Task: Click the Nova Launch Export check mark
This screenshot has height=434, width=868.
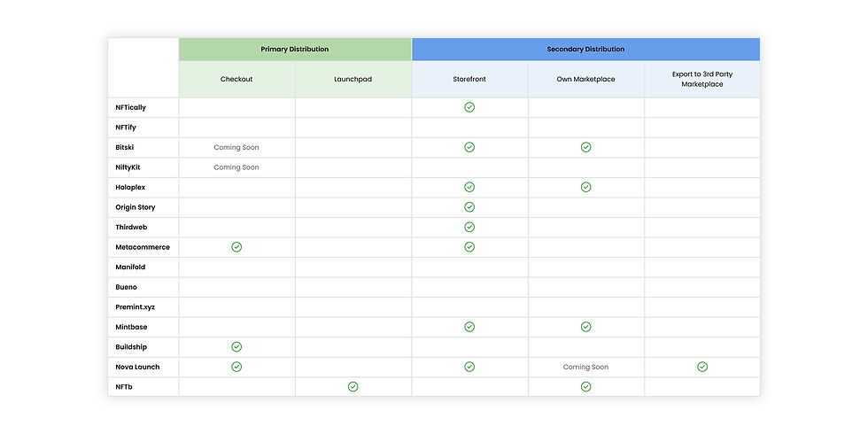Action: pos(702,367)
